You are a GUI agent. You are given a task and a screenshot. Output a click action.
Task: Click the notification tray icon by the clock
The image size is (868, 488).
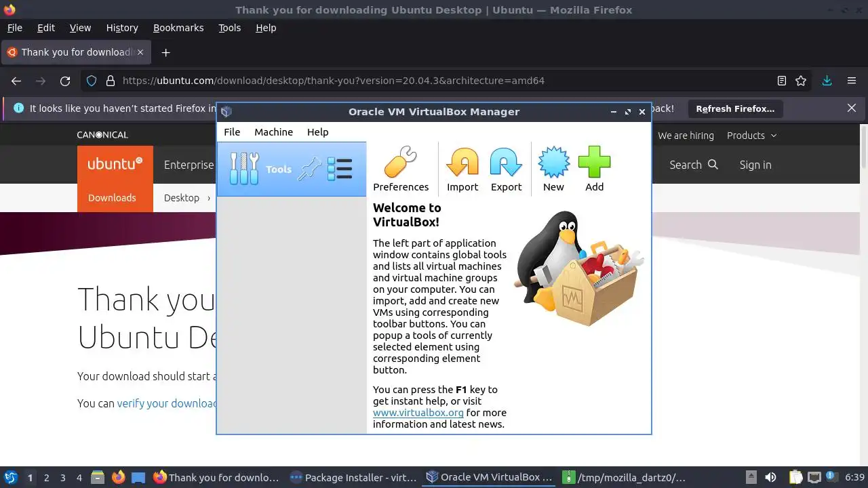coord(831,478)
